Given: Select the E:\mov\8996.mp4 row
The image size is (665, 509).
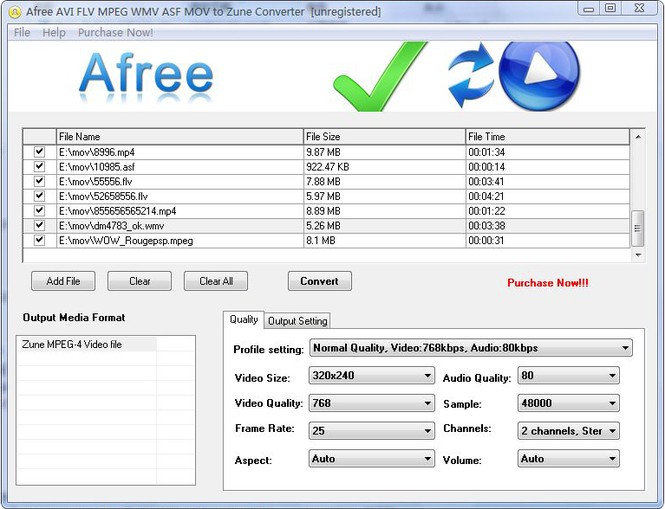Looking at the screenshot, I should [326, 152].
